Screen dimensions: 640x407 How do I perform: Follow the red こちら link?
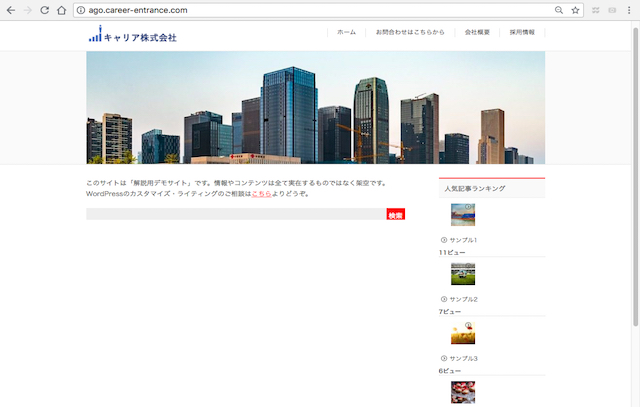pos(261,194)
